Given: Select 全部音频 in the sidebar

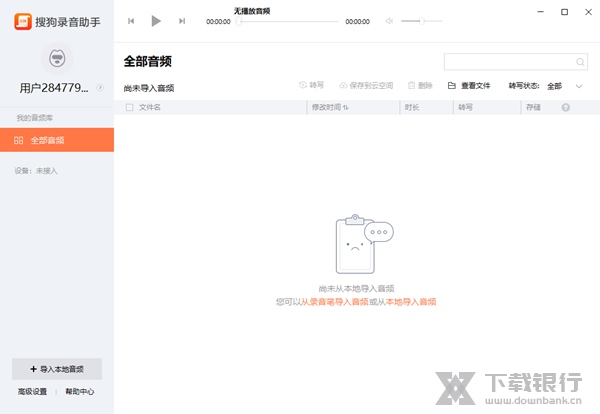Looking at the screenshot, I should [57, 140].
